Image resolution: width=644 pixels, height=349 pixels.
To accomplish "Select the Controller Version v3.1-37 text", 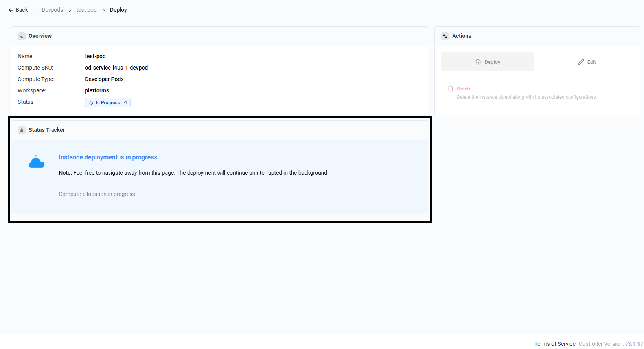I will click(x=611, y=344).
